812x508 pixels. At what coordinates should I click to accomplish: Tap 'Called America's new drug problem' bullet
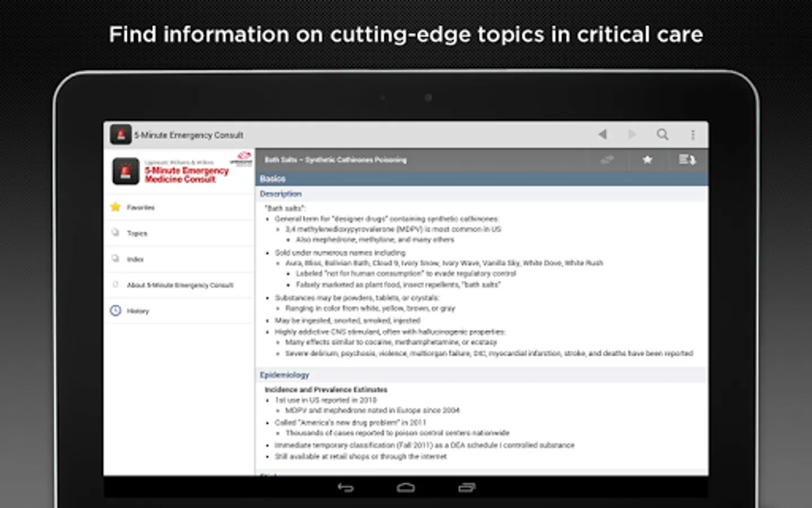350,422
